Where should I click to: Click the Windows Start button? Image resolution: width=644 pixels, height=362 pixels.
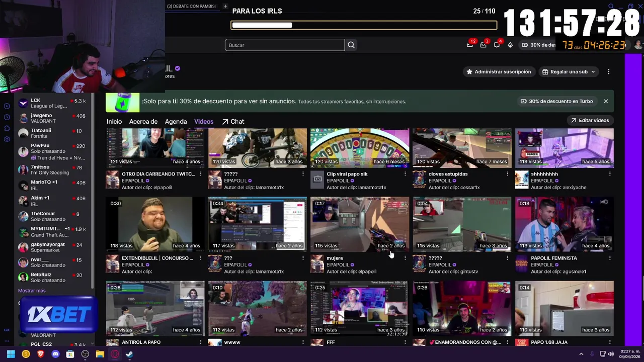(11, 354)
